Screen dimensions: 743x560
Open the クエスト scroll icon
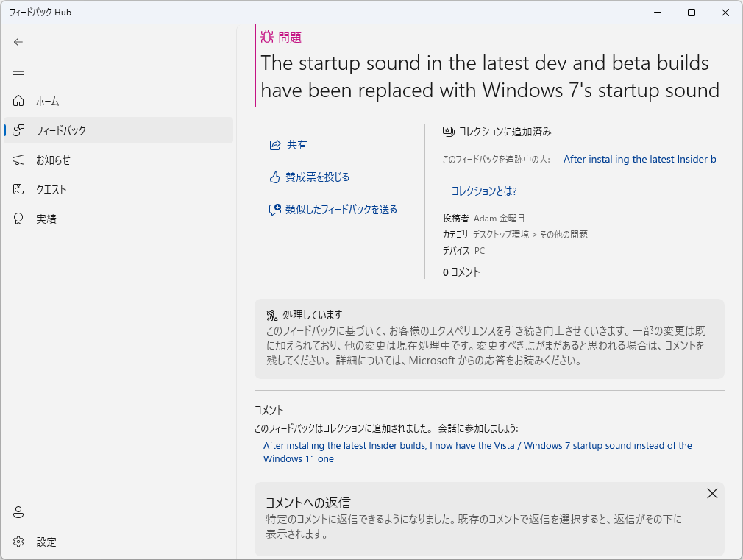coord(18,189)
